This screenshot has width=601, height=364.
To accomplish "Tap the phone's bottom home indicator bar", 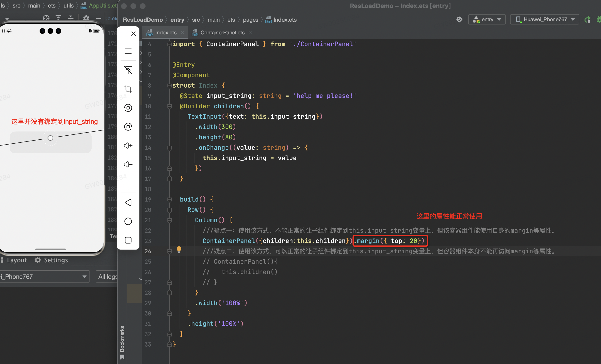I will pos(50,249).
